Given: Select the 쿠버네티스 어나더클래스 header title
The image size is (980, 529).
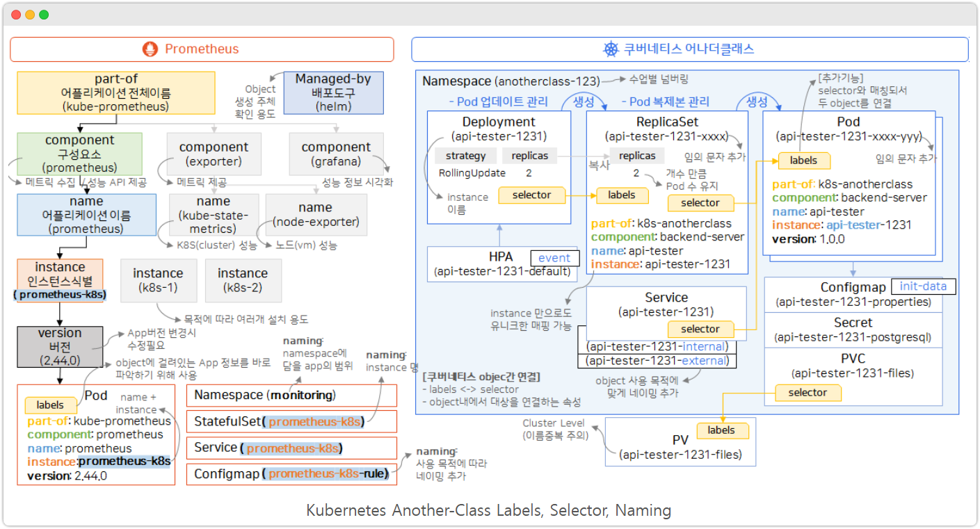Looking at the screenshot, I should pyautogui.click(x=689, y=49).
